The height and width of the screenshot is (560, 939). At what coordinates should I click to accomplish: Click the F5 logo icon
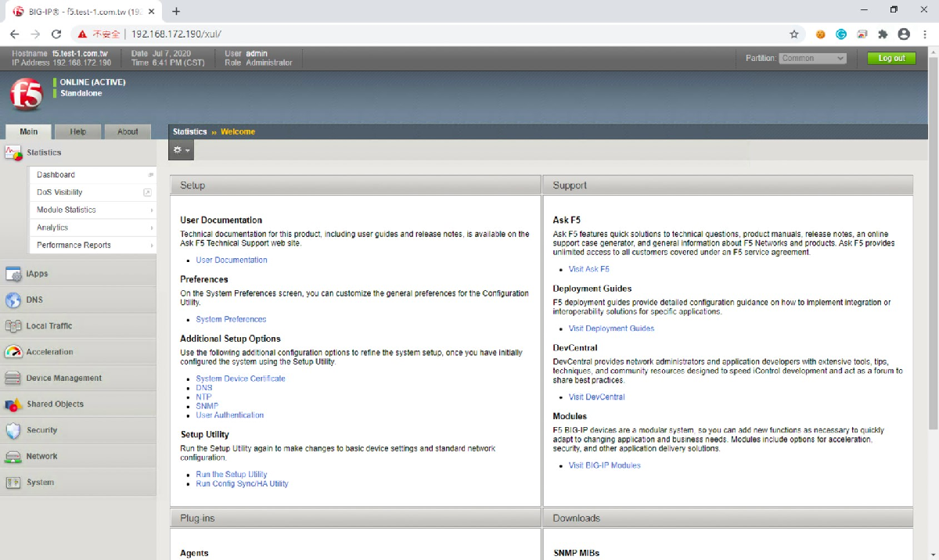(x=27, y=95)
